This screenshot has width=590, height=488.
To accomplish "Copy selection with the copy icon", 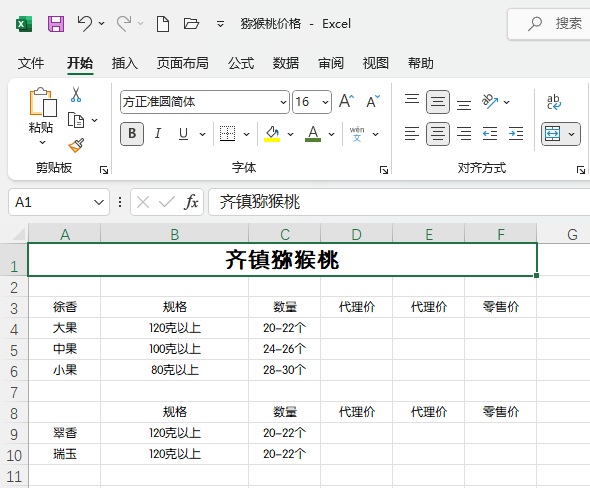I will pos(76,120).
